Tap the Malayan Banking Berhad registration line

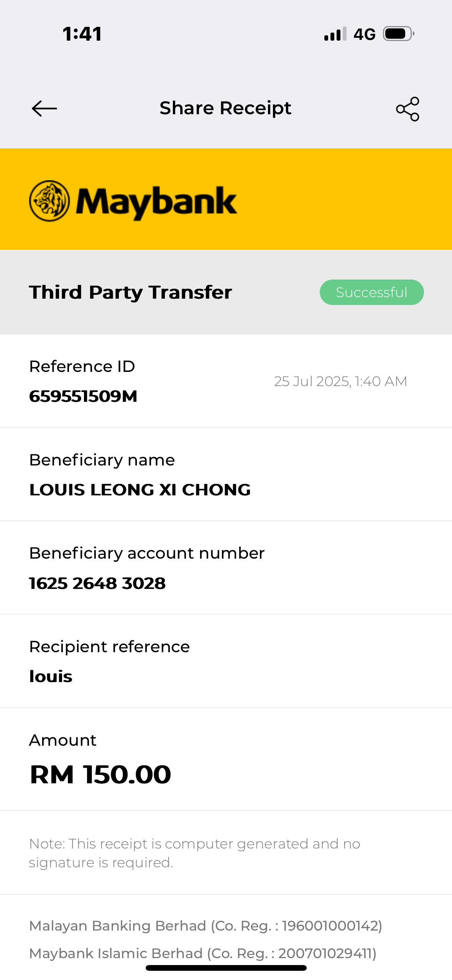coord(205,926)
